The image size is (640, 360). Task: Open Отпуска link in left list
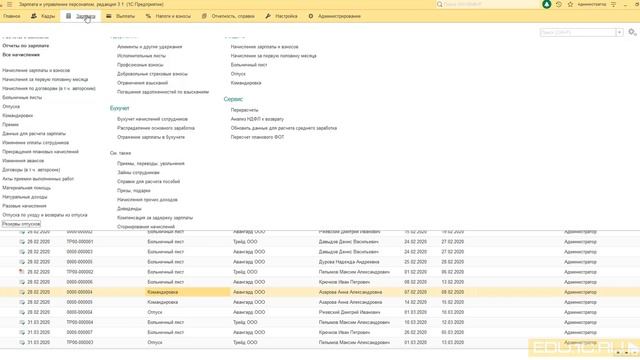coord(11,107)
